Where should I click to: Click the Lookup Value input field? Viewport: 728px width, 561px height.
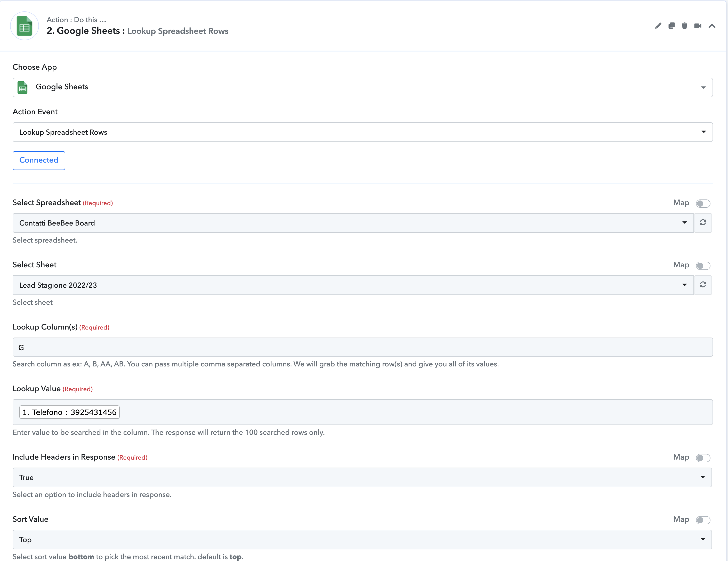click(363, 412)
